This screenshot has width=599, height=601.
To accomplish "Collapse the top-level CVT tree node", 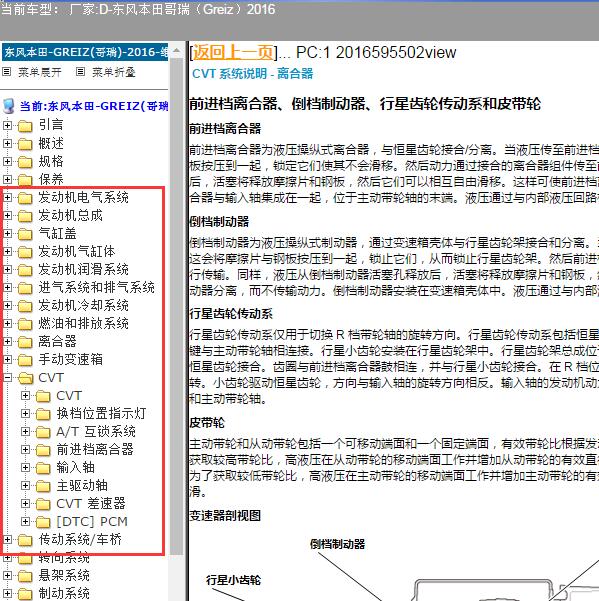I will [x=7, y=378].
